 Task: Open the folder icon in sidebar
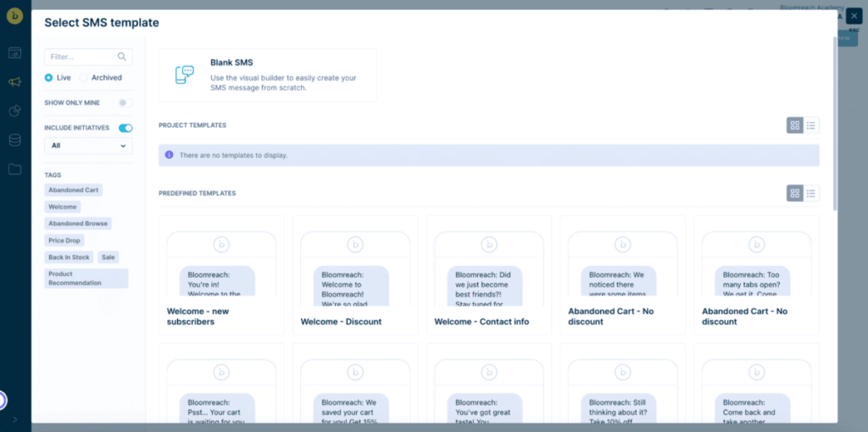[x=15, y=169]
